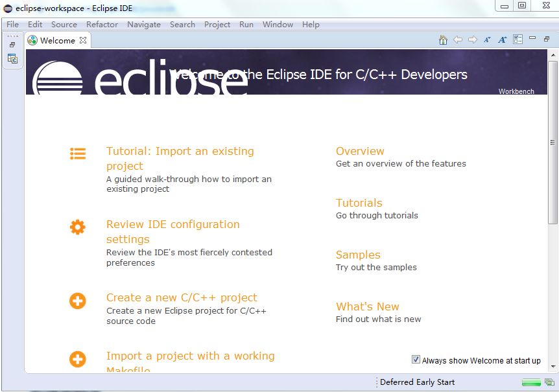Image resolution: width=559 pixels, height=392 pixels.
Task: Click the list icon beside Import tutorial
Action: click(78, 154)
